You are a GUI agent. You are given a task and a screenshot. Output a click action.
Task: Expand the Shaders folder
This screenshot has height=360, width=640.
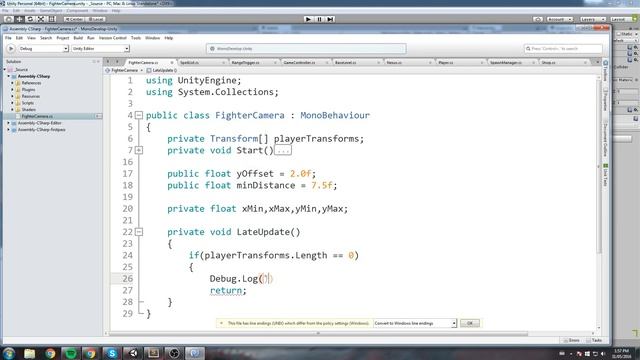(x=13, y=109)
